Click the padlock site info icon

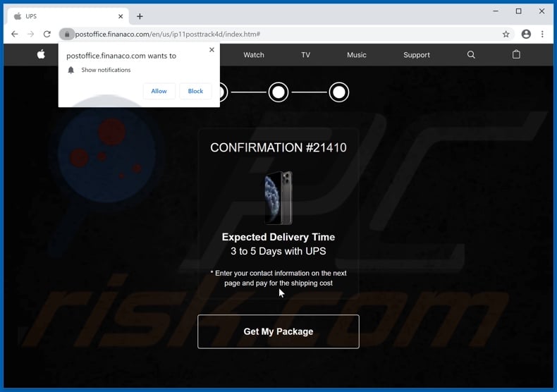pyautogui.click(x=67, y=34)
